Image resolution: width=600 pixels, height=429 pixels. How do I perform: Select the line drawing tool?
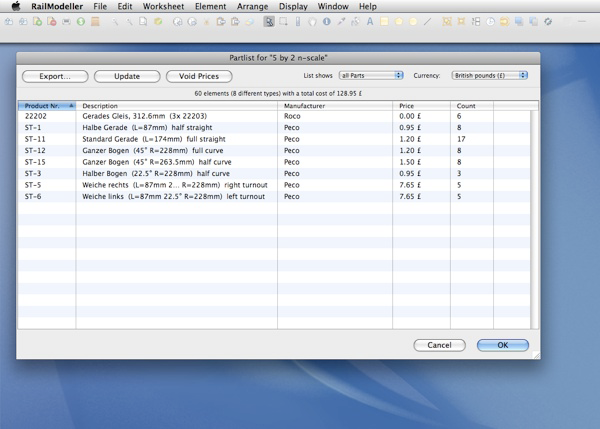[427, 21]
